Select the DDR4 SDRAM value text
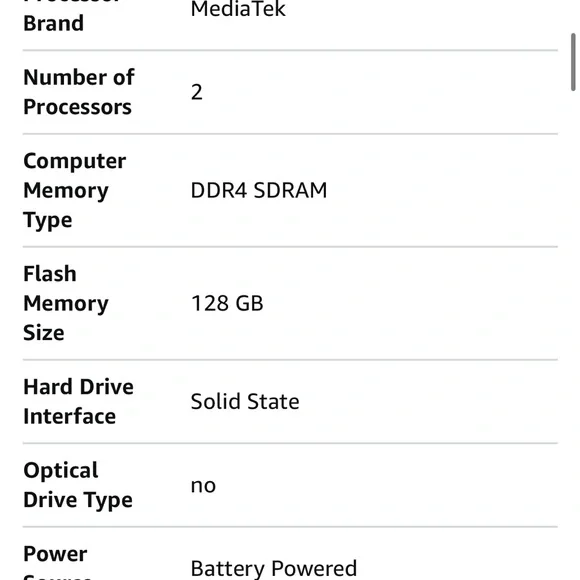This screenshot has width=580, height=580. coord(259,190)
